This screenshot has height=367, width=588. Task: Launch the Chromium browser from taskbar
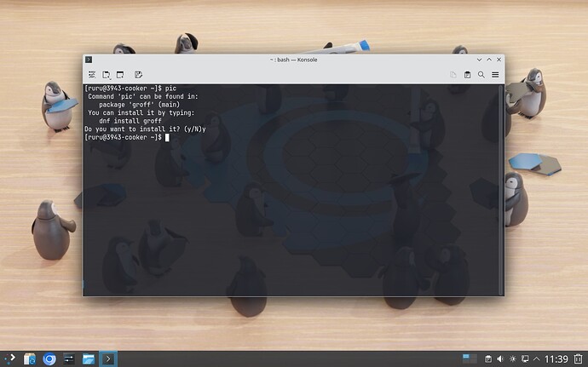(x=49, y=358)
